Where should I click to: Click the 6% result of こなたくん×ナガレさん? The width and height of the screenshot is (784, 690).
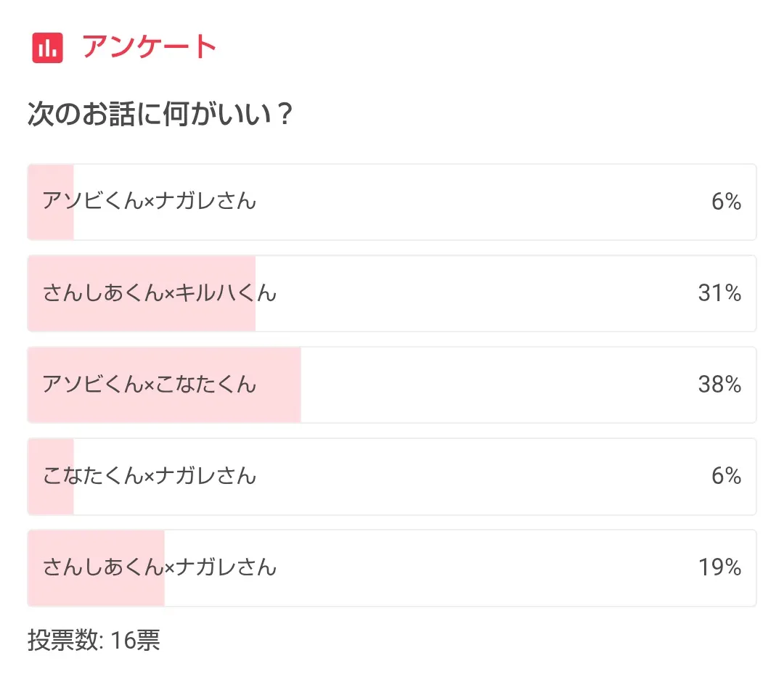coord(726,476)
